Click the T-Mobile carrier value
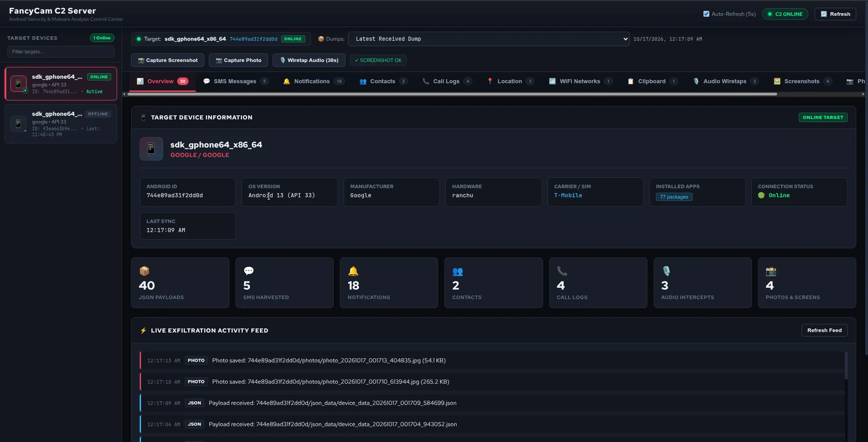 pyautogui.click(x=568, y=195)
